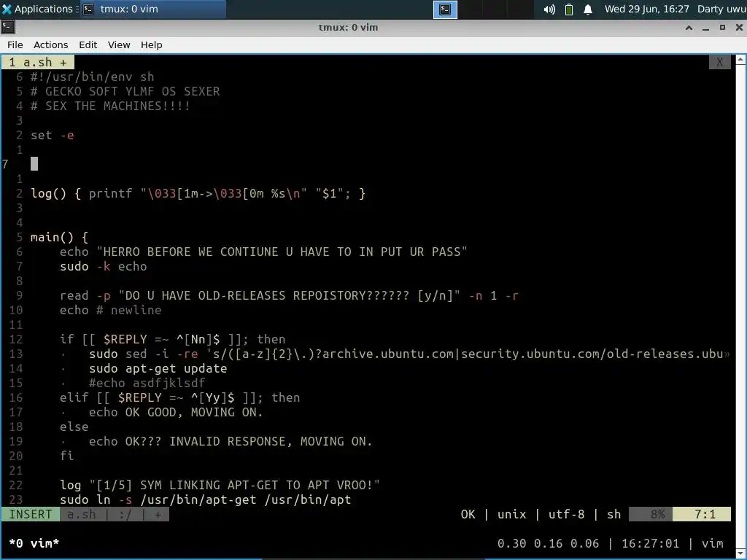This screenshot has height=560, width=747.
Task: Open the File menu
Action: pos(15,44)
